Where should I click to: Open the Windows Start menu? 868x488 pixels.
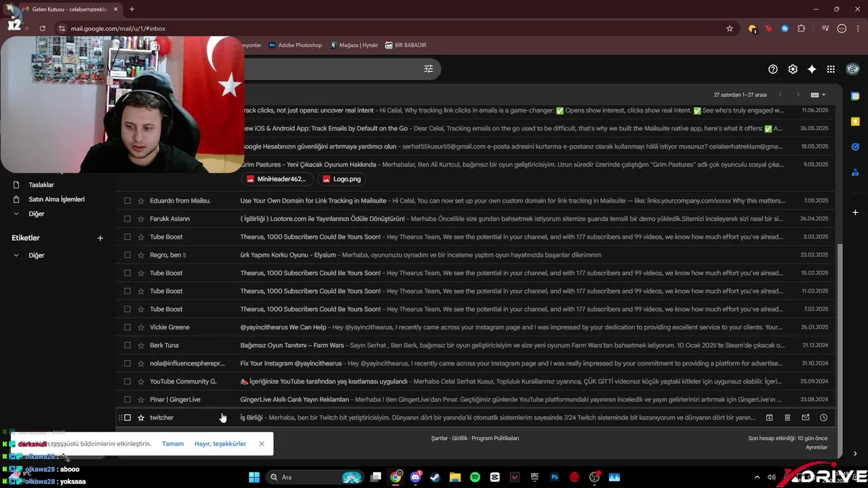pos(254,477)
